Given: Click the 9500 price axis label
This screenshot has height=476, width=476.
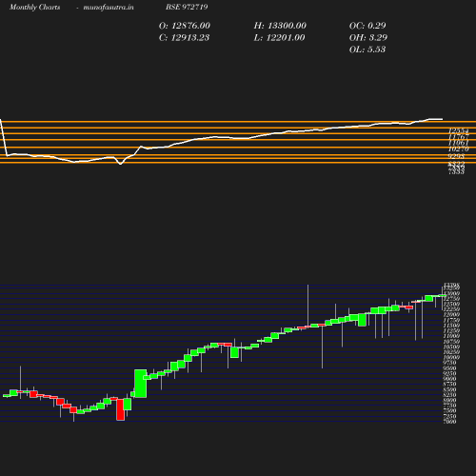Looking at the screenshot, I should tap(450, 368).
